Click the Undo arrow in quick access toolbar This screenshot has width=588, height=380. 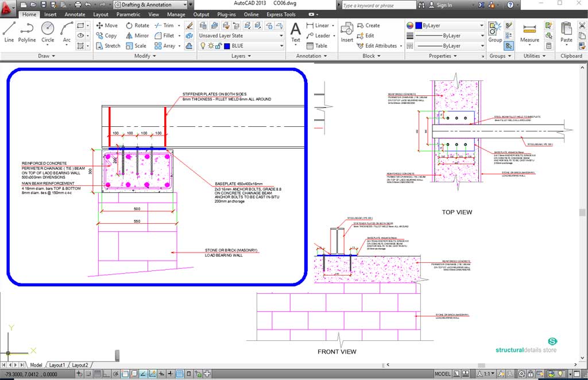88,5
